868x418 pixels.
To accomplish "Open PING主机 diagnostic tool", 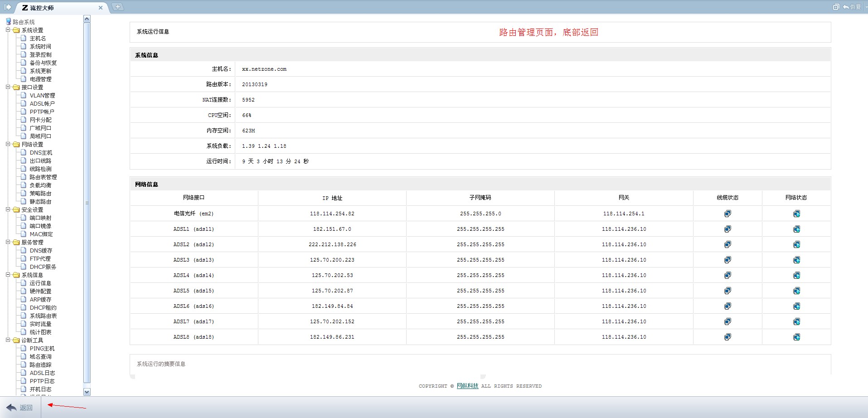I will [x=42, y=349].
